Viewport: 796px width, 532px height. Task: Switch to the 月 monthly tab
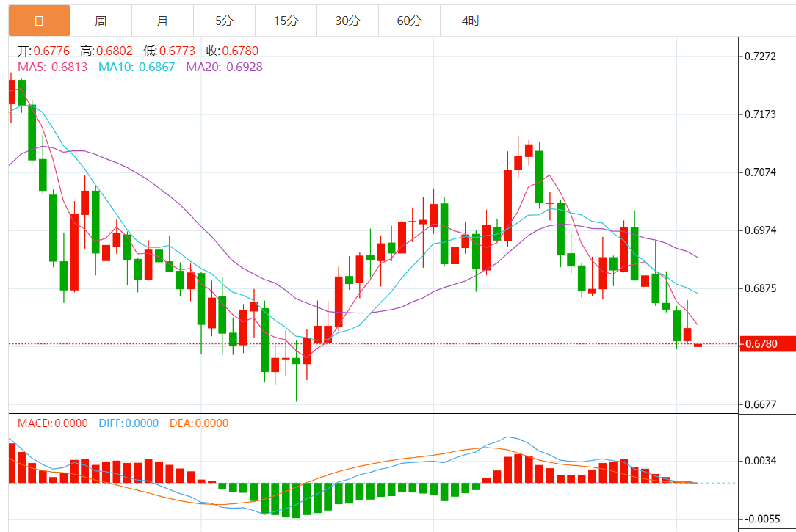162,21
